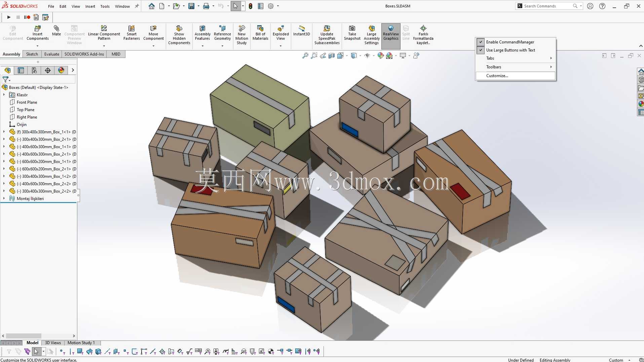Open the DisplayManager appearance tab icon

pyautogui.click(x=61, y=70)
